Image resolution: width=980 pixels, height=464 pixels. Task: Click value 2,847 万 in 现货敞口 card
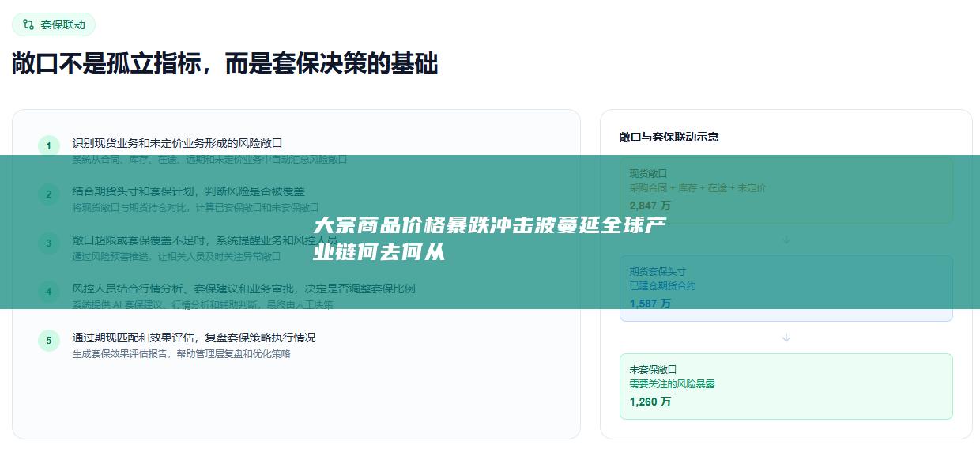650,206
